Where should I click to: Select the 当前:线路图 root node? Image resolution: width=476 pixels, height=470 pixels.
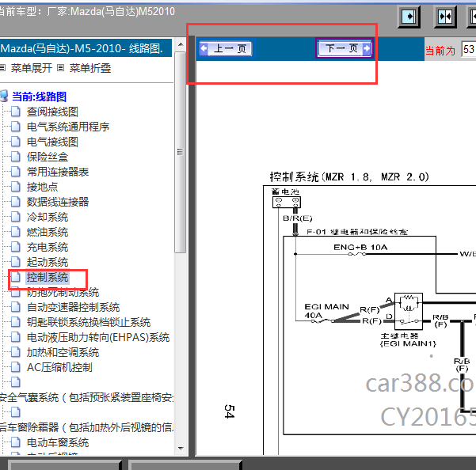click(x=39, y=97)
